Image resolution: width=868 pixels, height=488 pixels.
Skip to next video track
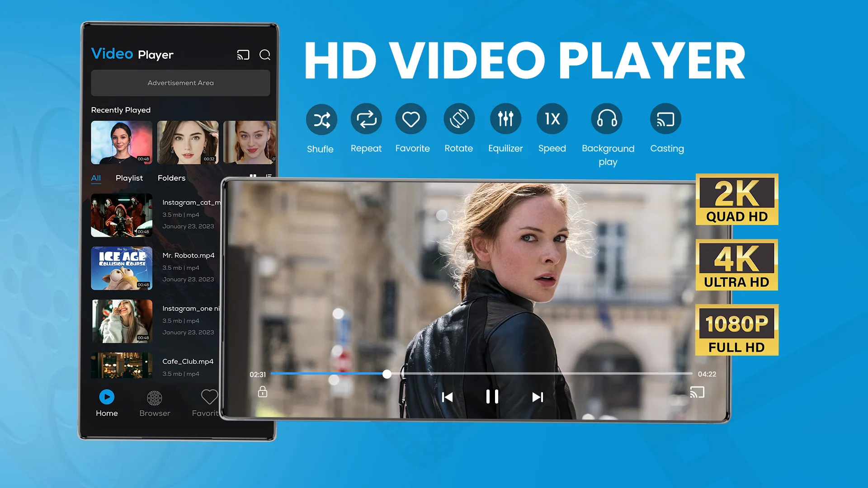537,397
